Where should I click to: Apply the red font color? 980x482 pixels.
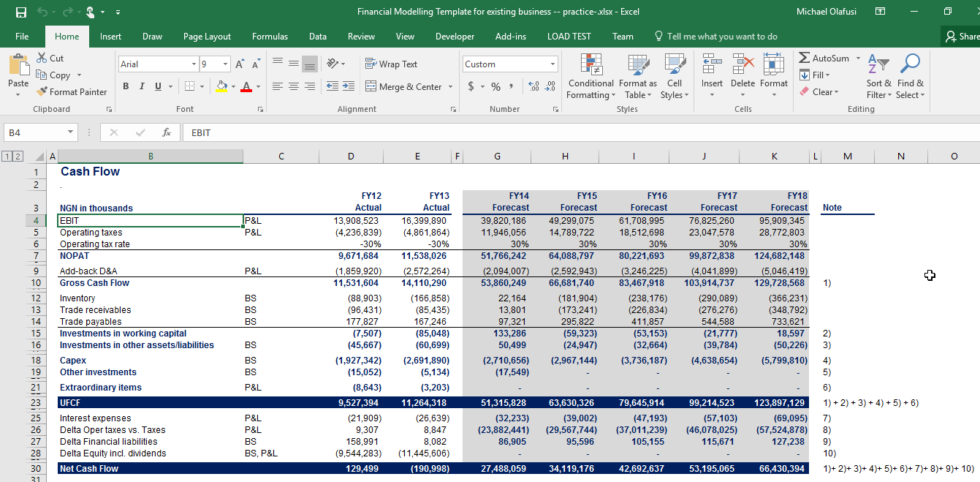click(246, 86)
